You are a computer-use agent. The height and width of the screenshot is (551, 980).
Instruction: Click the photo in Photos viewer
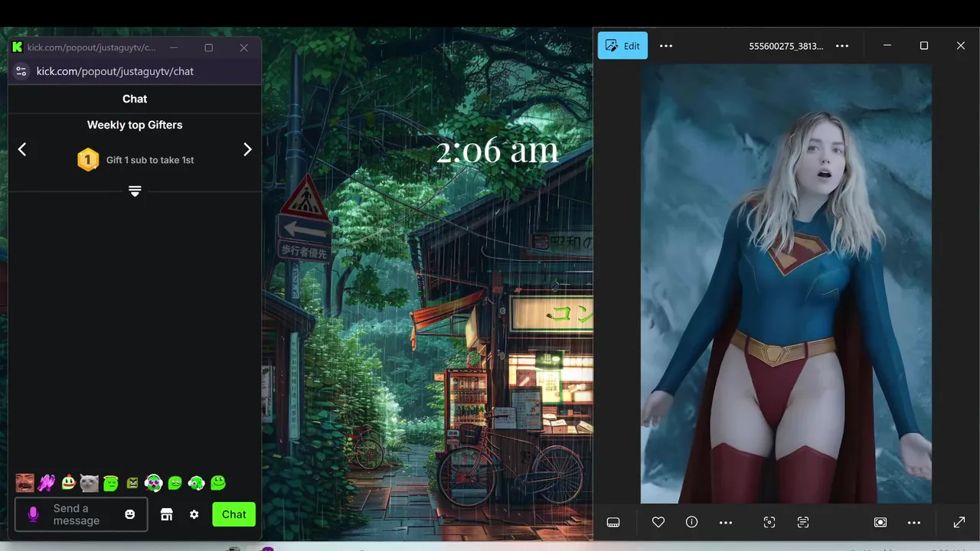point(786,283)
